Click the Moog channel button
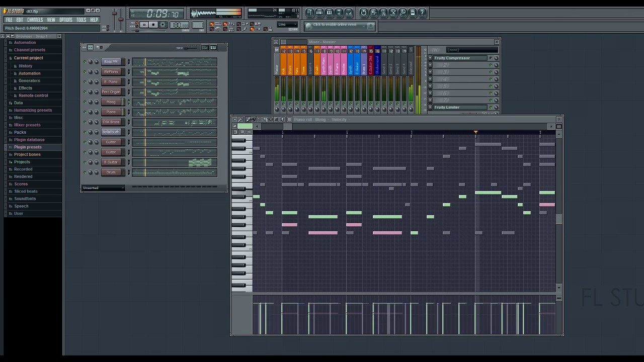Screen dimensions: 644x362 point(111,102)
